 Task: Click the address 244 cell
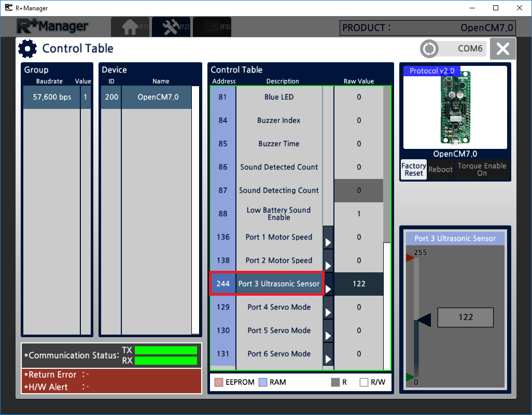click(223, 284)
